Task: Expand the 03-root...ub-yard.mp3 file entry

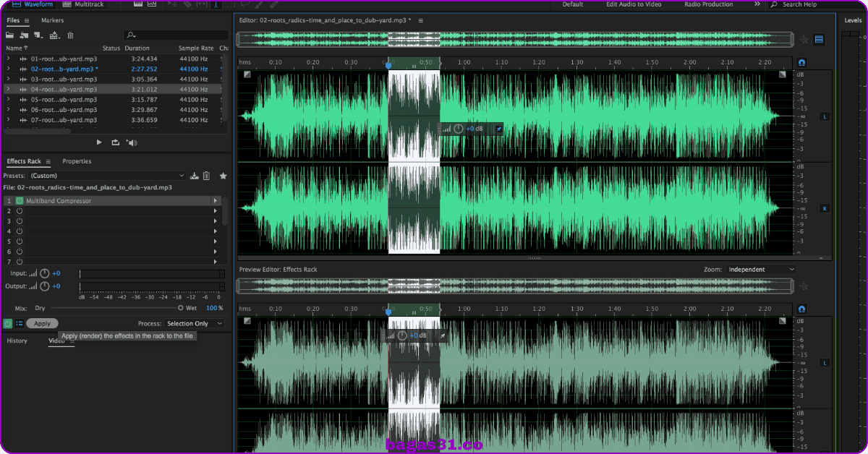Action: (x=8, y=79)
